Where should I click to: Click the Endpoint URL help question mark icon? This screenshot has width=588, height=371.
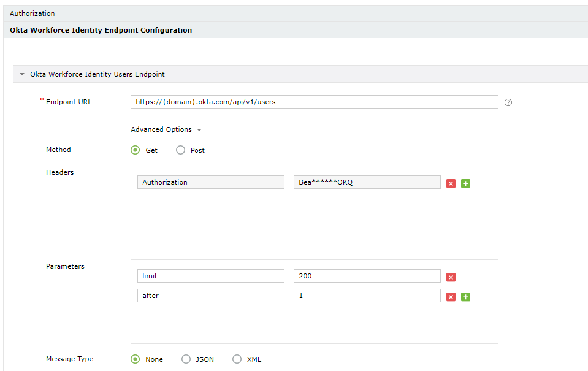[x=508, y=102]
